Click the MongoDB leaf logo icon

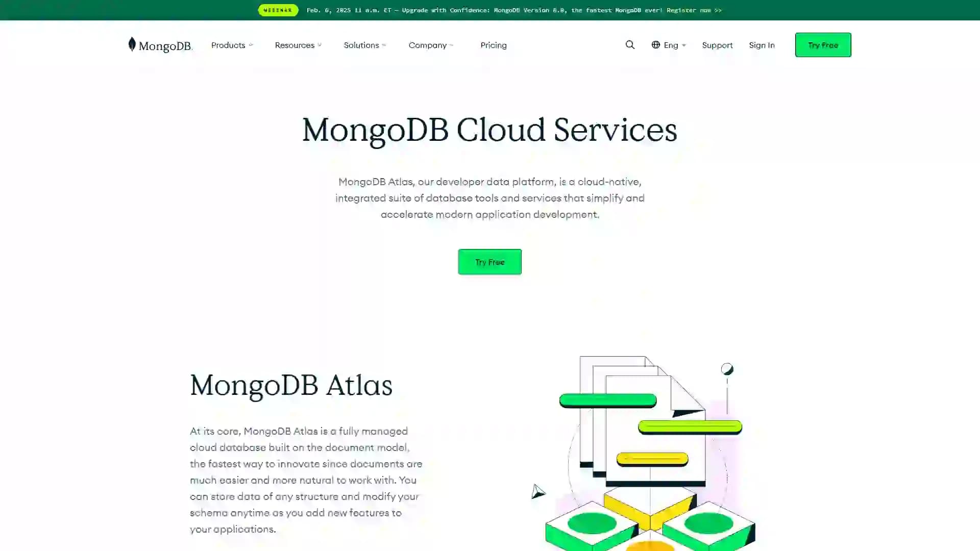pyautogui.click(x=132, y=44)
